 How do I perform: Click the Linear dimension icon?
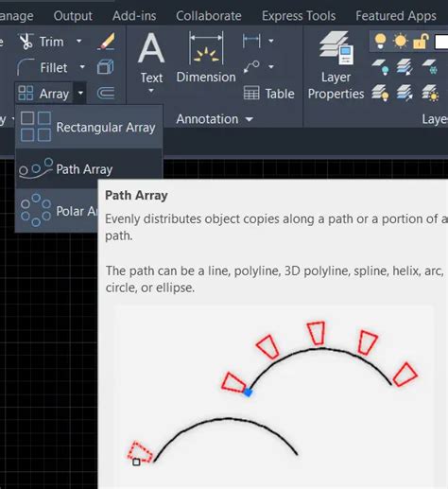tap(251, 41)
